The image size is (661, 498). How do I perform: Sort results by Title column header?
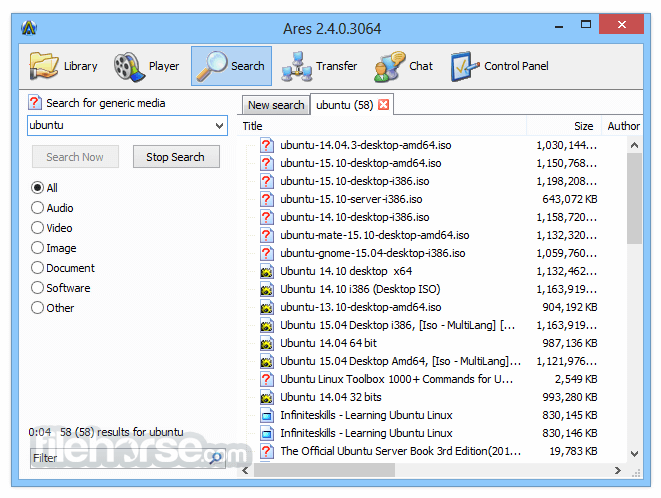(382, 126)
